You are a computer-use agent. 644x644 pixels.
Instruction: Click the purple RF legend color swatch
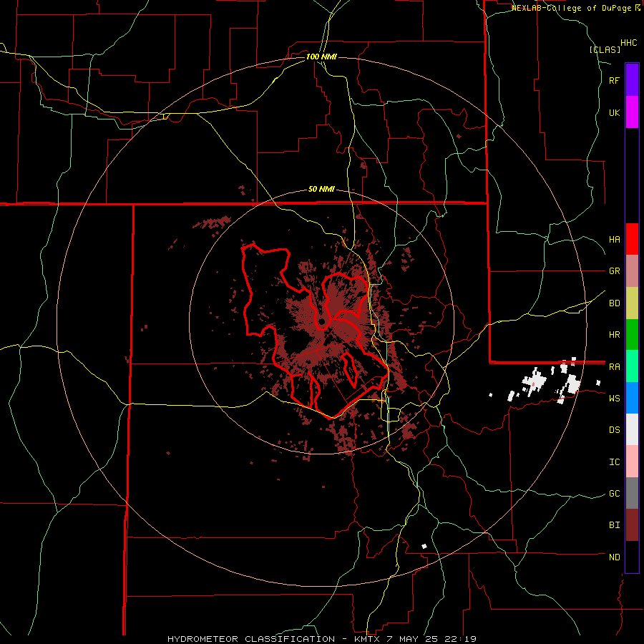[632, 80]
